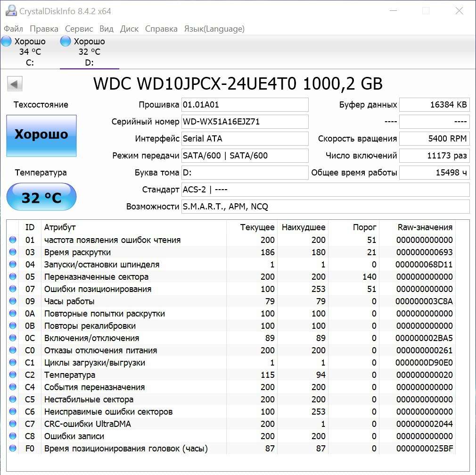Image resolution: width=476 pixels, height=475 pixels.
Task: Click blue status dot for attribute 05
Action: coord(13,277)
